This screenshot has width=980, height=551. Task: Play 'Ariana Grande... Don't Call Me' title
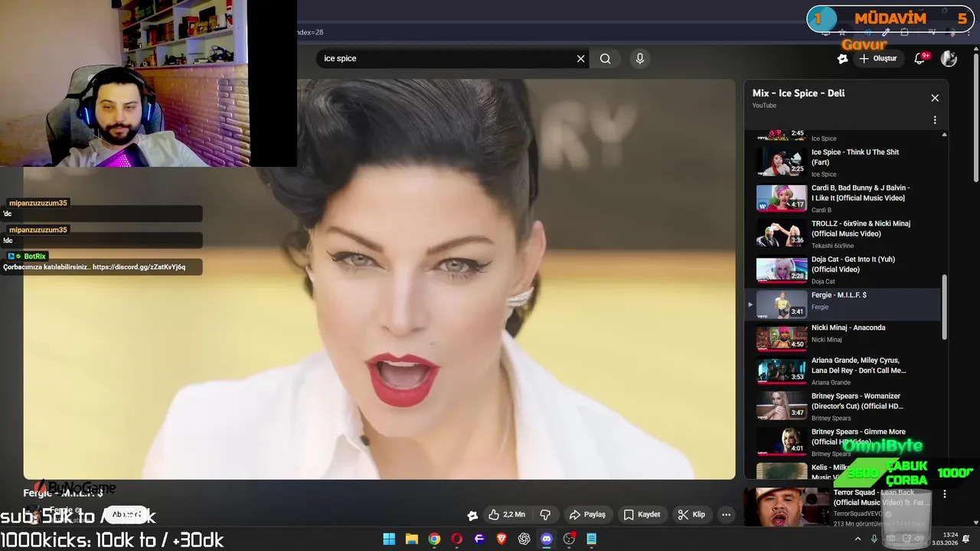tap(859, 365)
